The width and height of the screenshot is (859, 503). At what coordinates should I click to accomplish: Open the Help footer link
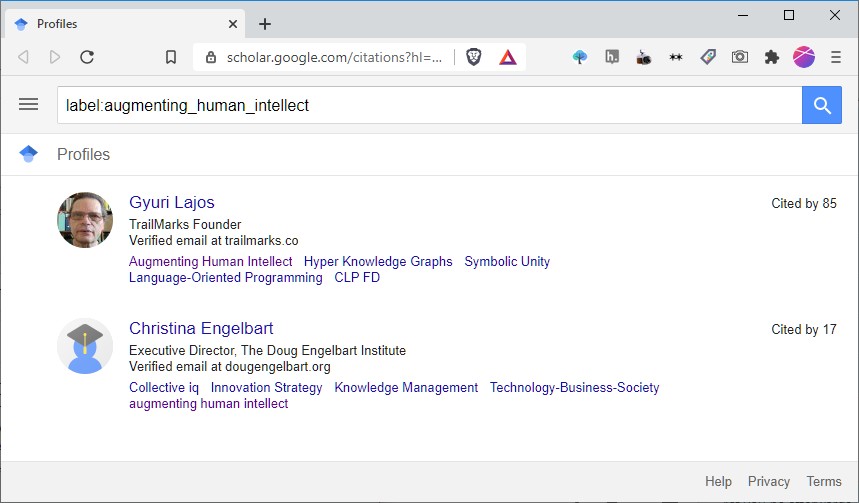point(718,481)
